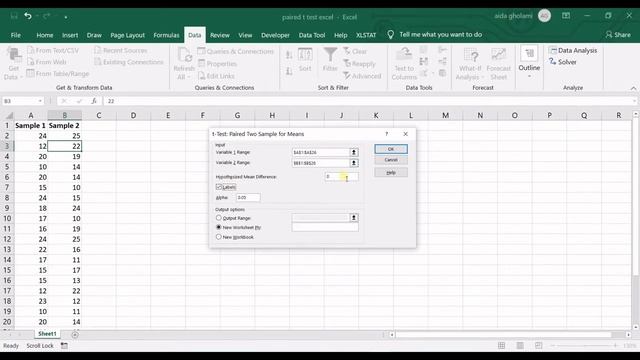Click Text to Columns icon
Viewport: 640px width, 360px height.
(x=404, y=64)
